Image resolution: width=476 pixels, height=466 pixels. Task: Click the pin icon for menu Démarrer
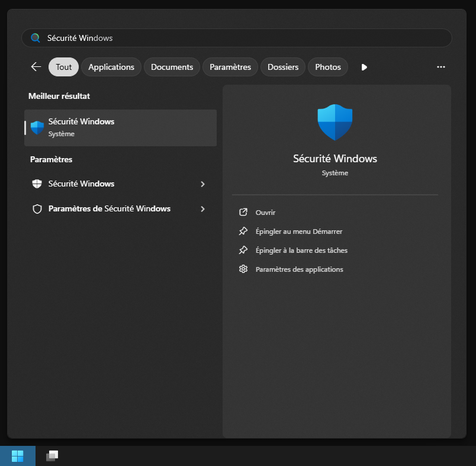(x=243, y=232)
